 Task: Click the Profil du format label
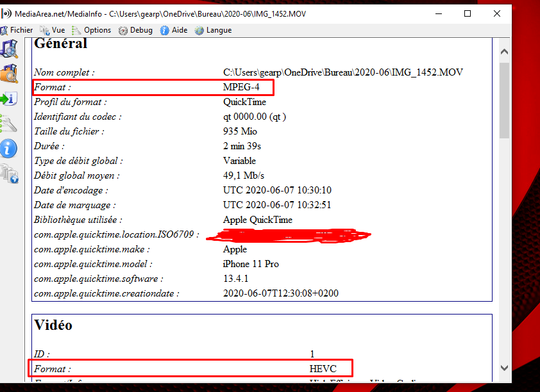tap(71, 102)
